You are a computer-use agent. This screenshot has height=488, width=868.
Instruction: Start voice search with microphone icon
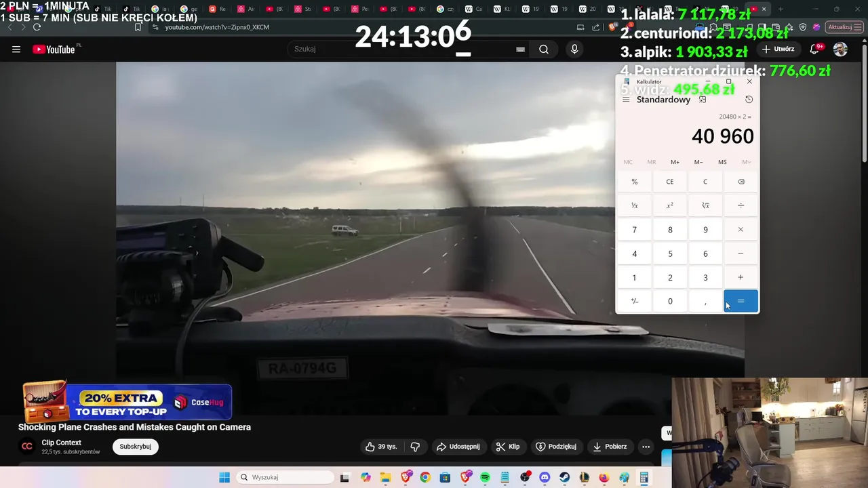574,49
